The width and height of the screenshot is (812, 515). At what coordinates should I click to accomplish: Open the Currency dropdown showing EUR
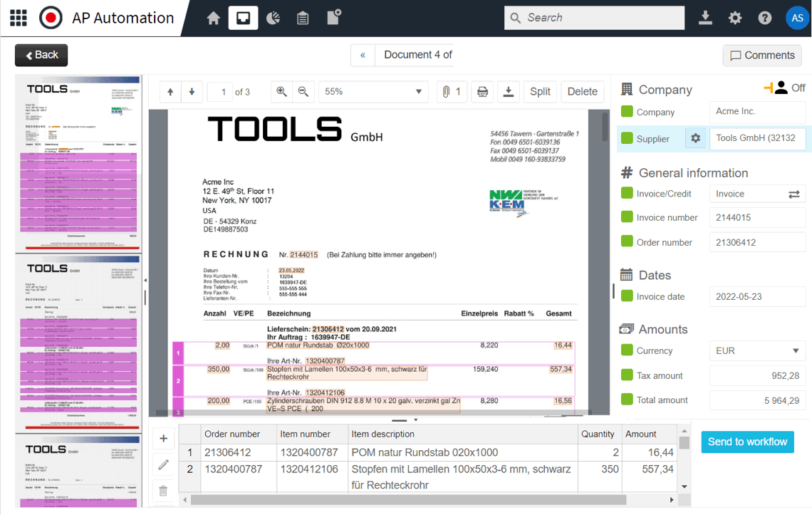(757, 350)
